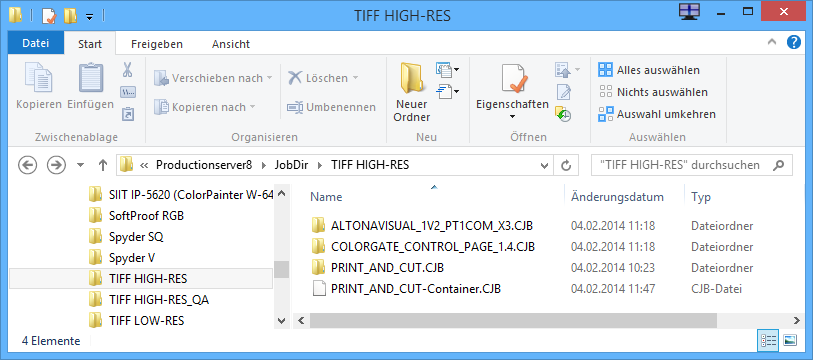Click the edit icon in Öffnen group
This screenshot has width=813, height=360.
pyautogui.click(x=563, y=92)
